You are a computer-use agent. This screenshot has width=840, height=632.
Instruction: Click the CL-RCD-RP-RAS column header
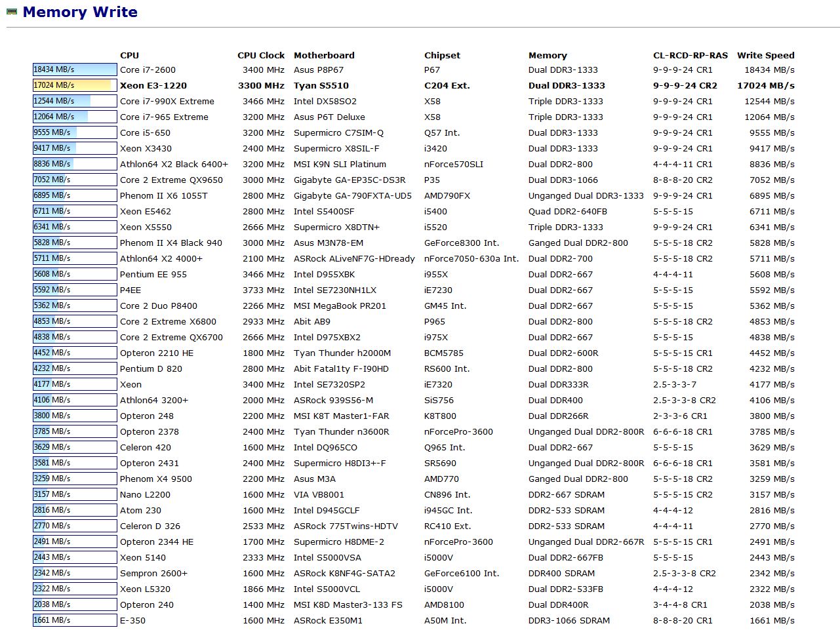click(690, 55)
